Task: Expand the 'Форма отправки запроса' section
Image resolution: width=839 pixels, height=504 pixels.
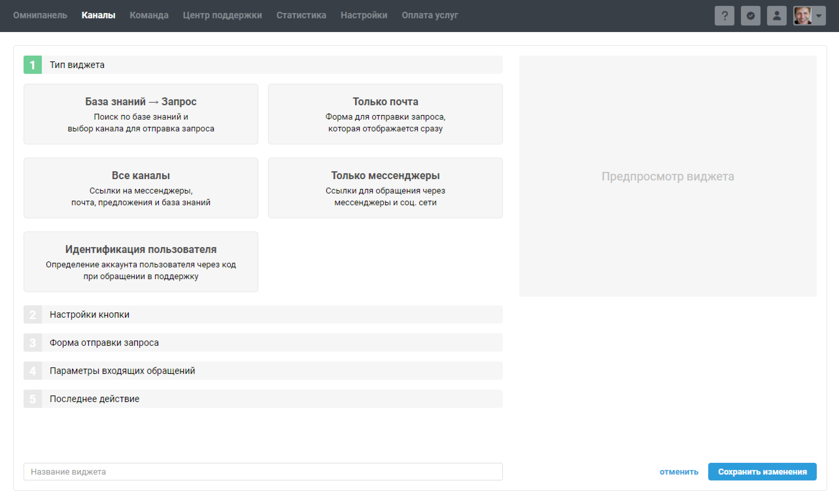Action: click(263, 342)
